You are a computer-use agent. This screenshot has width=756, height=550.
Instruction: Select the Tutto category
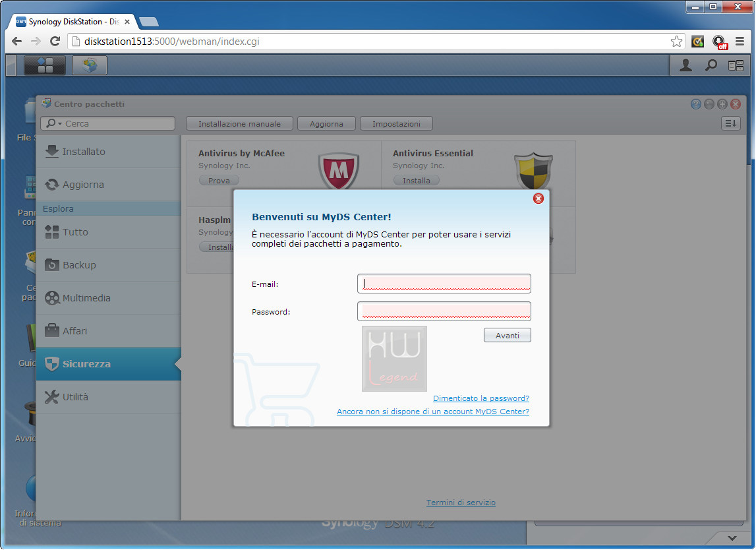pos(109,232)
